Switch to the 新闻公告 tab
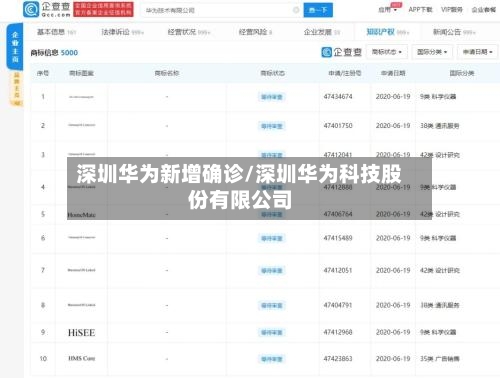 [x=454, y=32]
